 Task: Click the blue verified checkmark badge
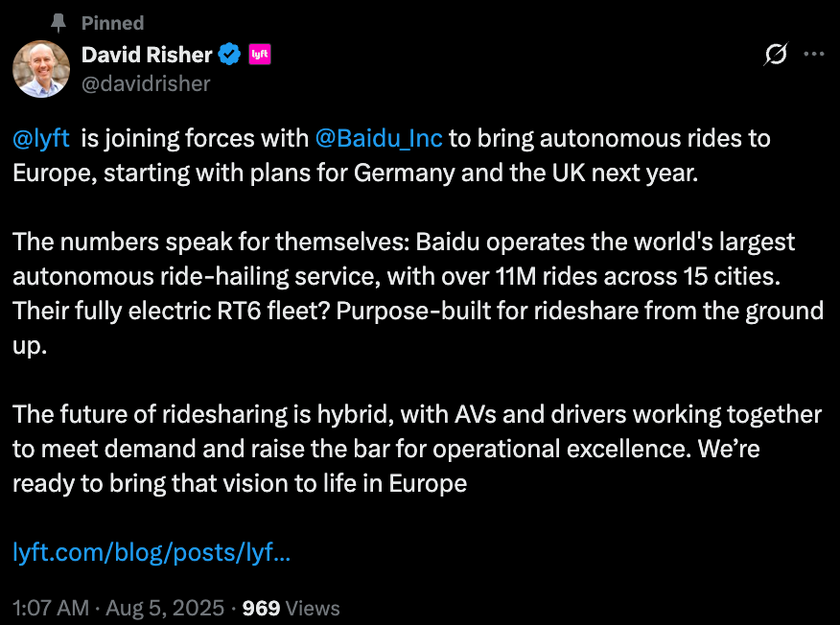click(x=229, y=55)
